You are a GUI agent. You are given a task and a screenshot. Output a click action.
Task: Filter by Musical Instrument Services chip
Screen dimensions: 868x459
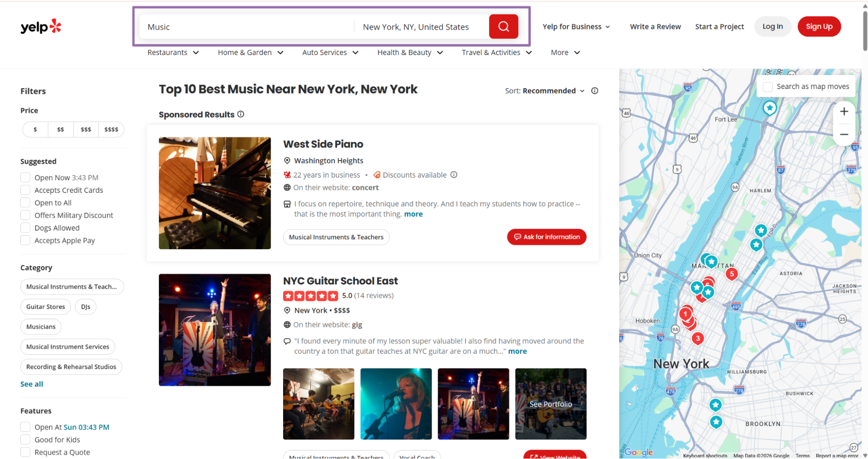pos(68,347)
